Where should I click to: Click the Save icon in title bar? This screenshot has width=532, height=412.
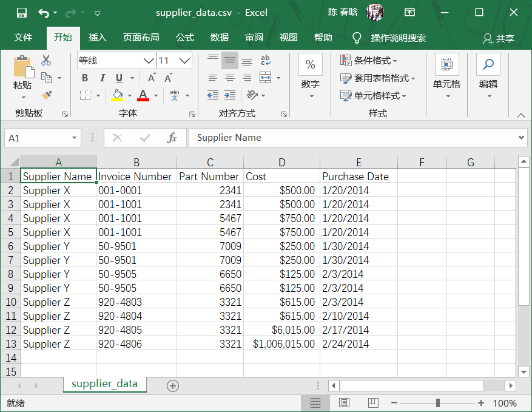click(x=22, y=13)
